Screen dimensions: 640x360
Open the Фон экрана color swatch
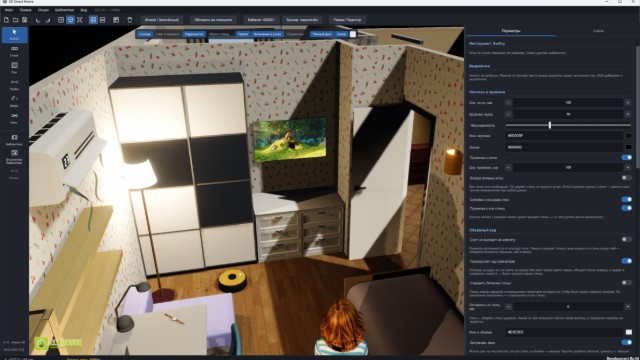point(629,136)
